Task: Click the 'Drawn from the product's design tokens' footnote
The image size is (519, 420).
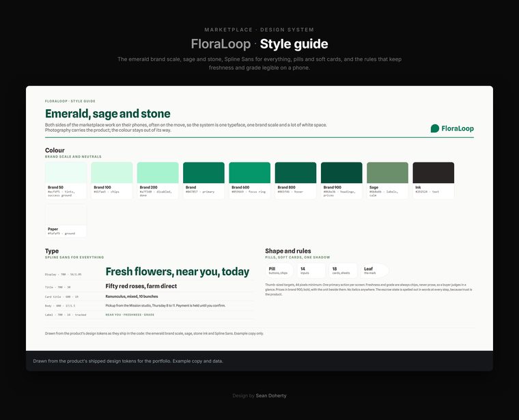Action: pos(154,333)
